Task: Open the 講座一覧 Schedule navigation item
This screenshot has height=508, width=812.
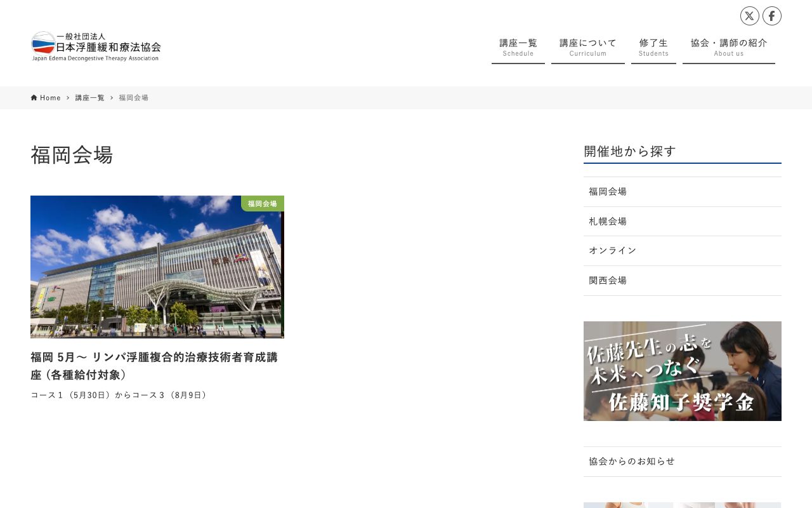Action: 518,46
